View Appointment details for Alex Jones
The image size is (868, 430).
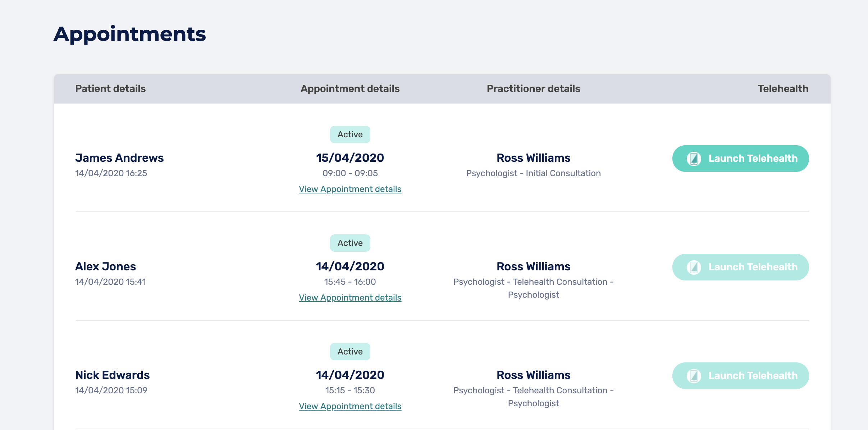(x=350, y=298)
